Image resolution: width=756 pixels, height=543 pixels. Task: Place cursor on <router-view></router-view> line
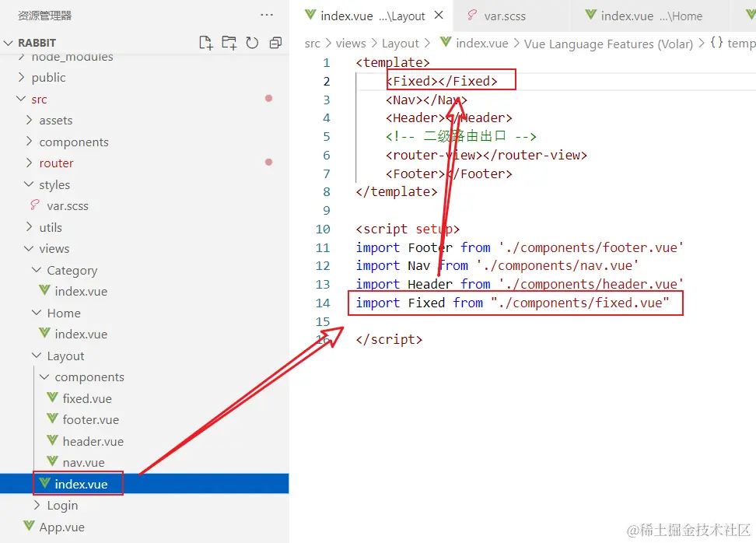click(x=486, y=156)
